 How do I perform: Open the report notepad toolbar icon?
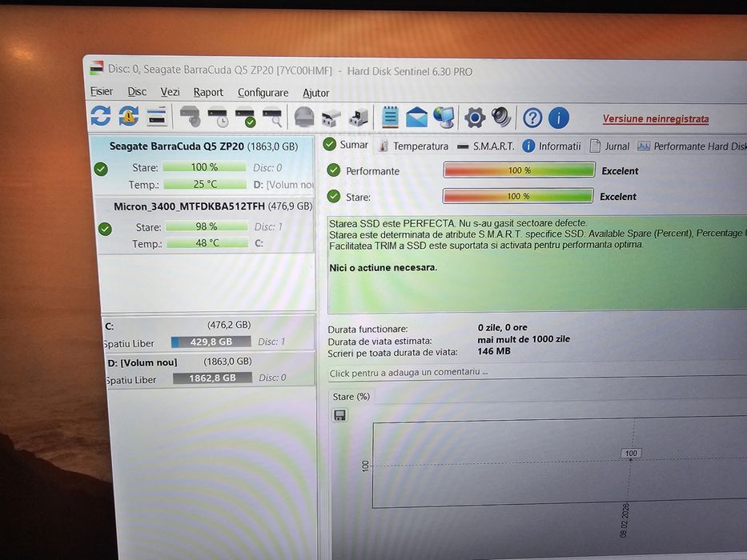[390, 117]
